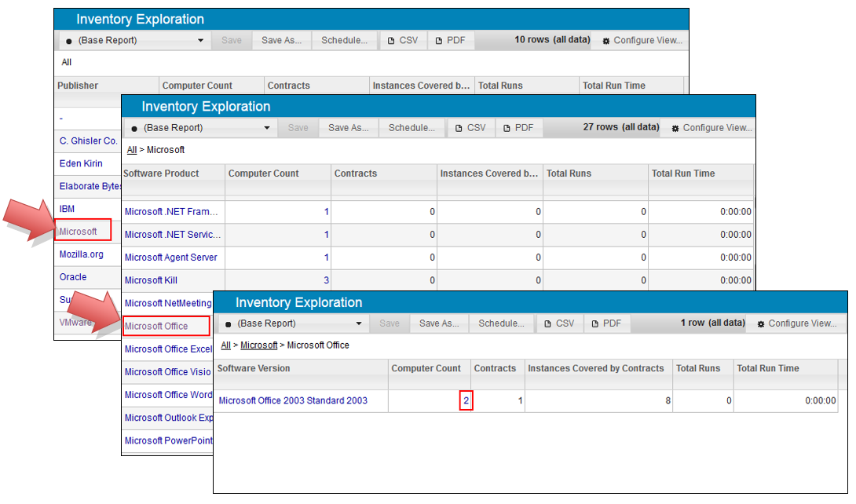Click Save As in the front window
Viewport: 856px width, 504px height.
pos(439,323)
